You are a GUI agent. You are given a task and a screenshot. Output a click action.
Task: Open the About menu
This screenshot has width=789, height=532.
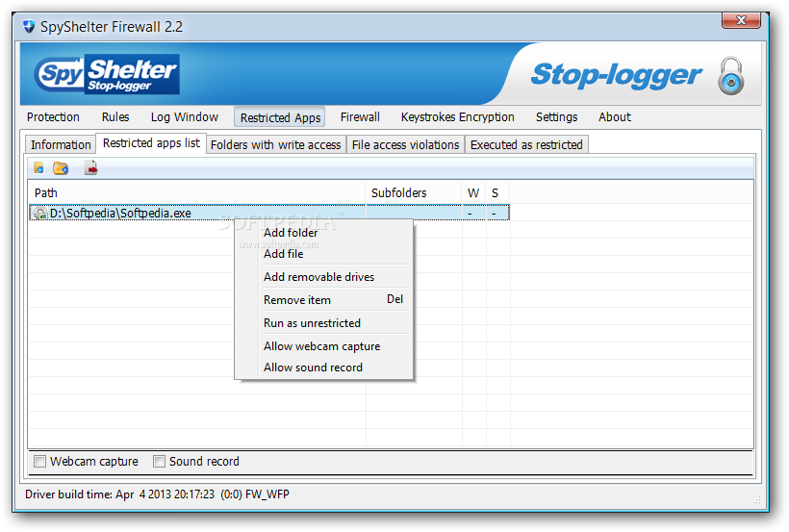[x=615, y=117]
